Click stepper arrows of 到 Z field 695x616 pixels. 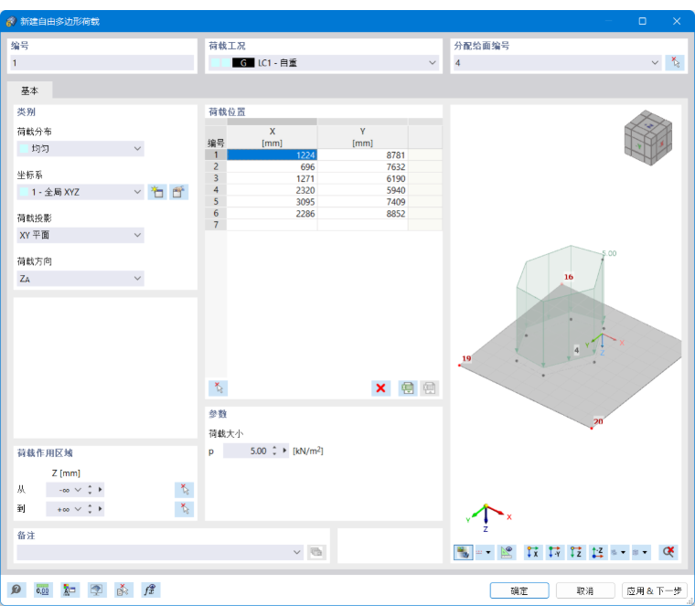90,509
